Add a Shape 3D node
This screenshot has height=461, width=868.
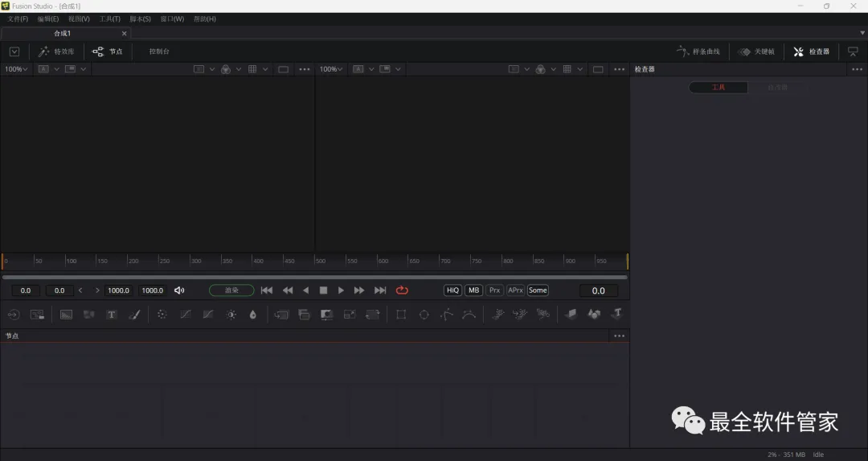594,315
